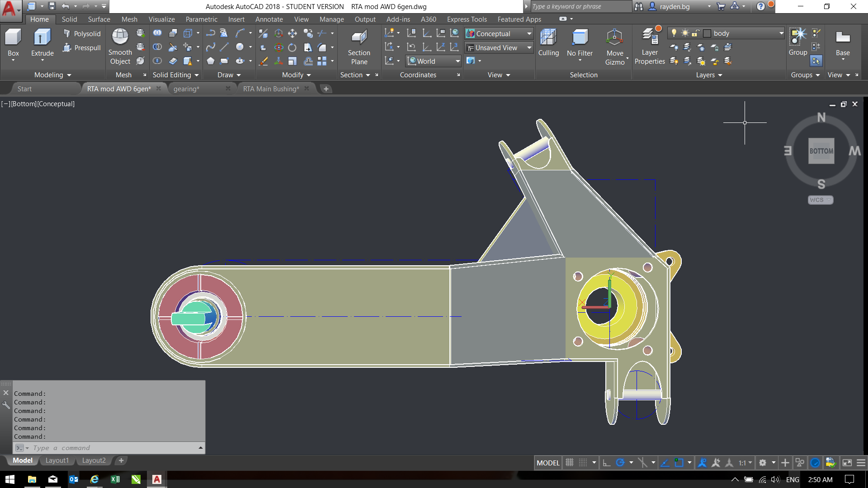The width and height of the screenshot is (868, 488).
Task: Open the World coordinate system dropdown
Action: (x=458, y=61)
